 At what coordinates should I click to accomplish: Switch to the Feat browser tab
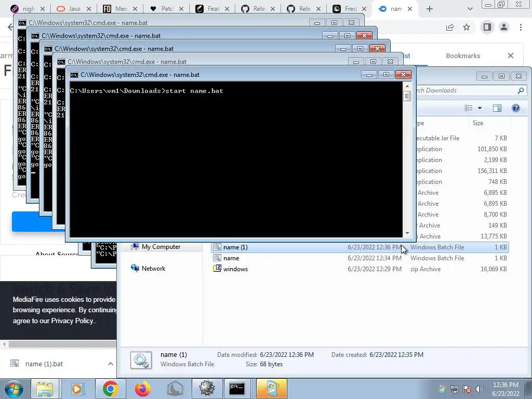[212, 9]
